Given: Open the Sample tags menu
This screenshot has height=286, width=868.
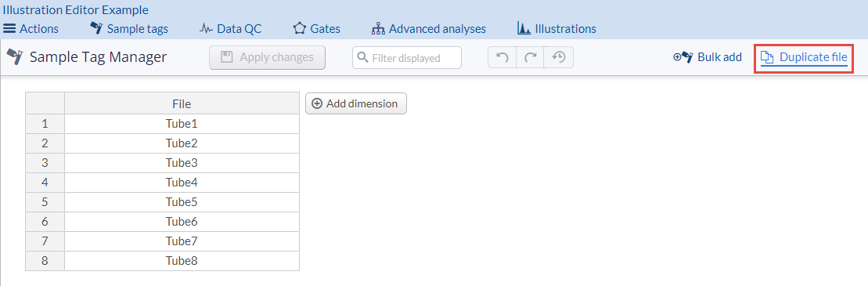Looking at the screenshot, I should [x=129, y=28].
